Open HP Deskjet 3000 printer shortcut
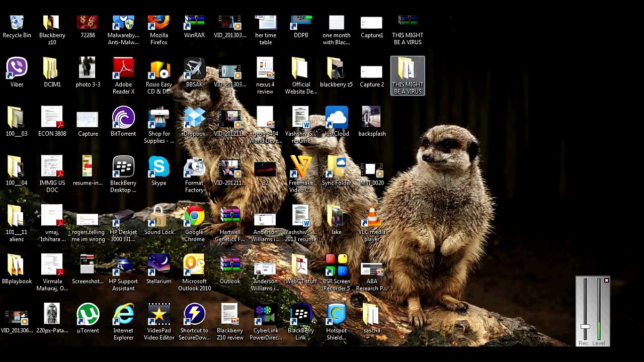The width and height of the screenshot is (644, 362). pos(123,224)
